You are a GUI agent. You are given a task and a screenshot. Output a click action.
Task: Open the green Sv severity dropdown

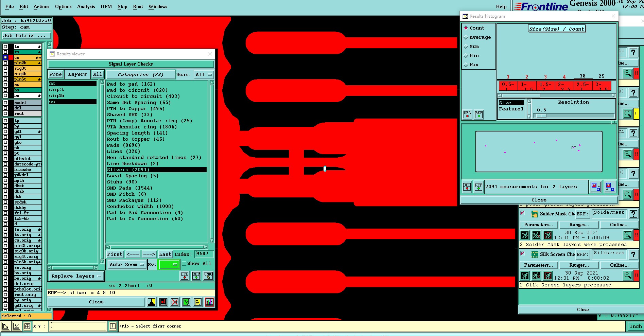point(169,264)
